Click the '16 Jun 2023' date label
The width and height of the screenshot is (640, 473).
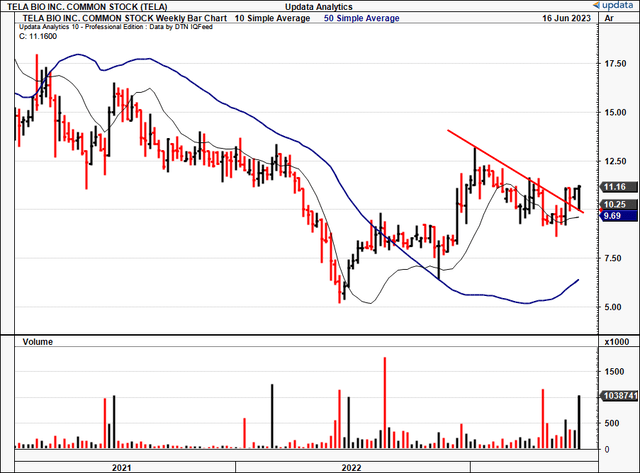tap(567, 18)
